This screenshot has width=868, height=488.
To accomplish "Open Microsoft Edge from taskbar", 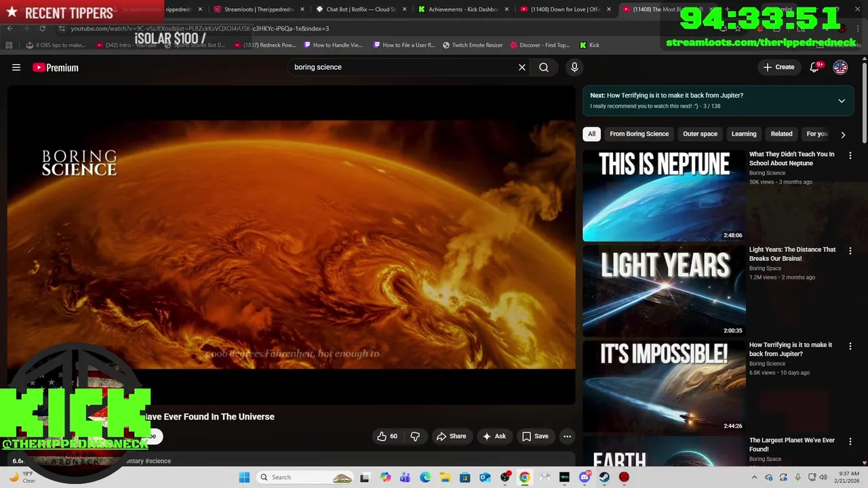I will [x=425, y=477].
